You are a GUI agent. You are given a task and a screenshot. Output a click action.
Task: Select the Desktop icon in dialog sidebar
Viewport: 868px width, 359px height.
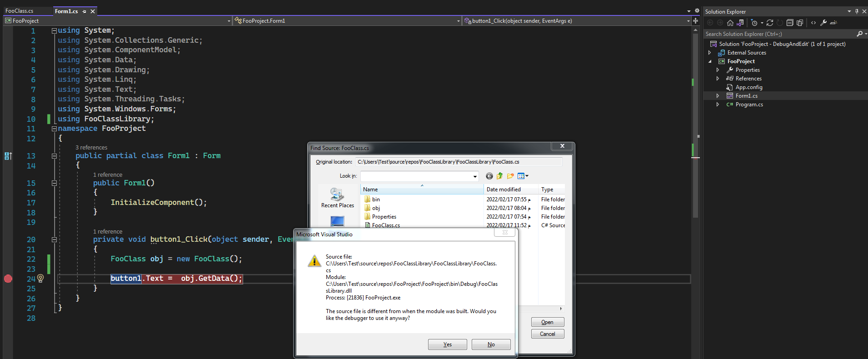(x=337, y=221)
